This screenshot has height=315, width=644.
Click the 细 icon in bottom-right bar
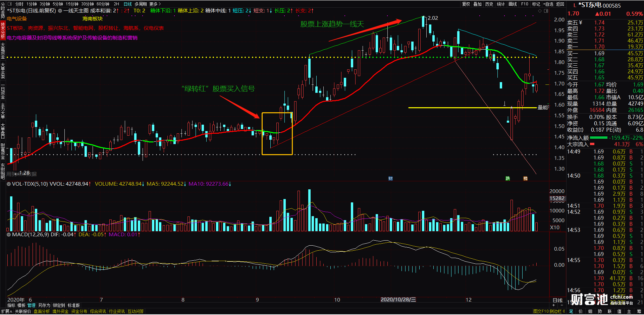590,311
